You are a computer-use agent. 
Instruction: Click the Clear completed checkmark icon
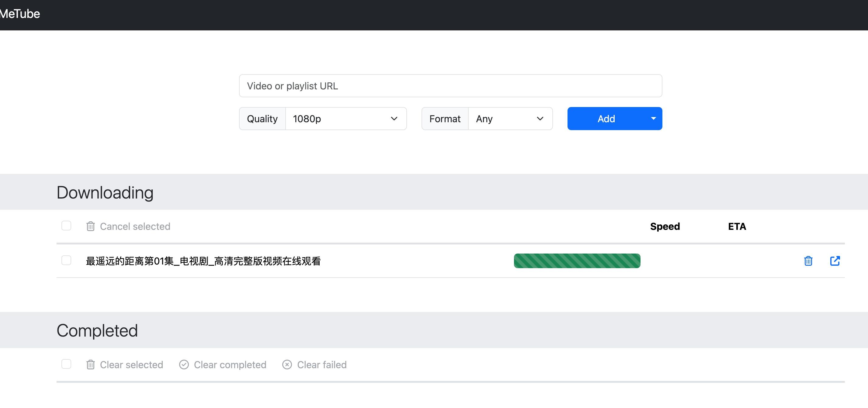184,365
